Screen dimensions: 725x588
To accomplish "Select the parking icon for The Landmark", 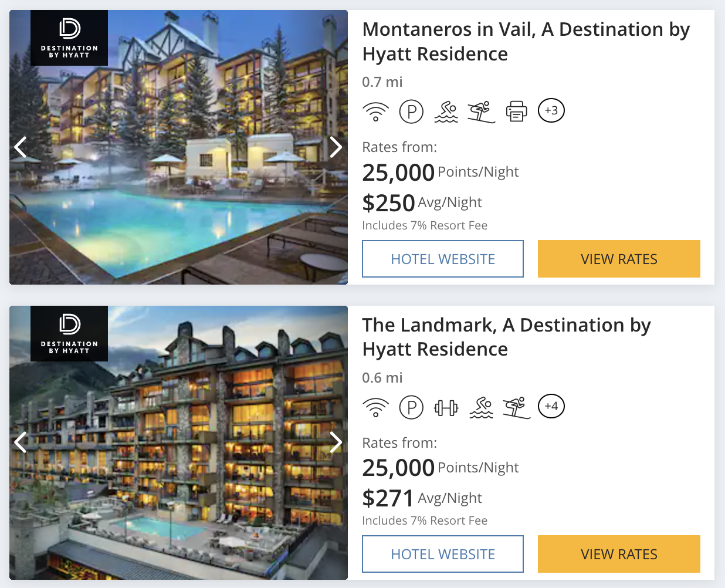I will point(411,406).
